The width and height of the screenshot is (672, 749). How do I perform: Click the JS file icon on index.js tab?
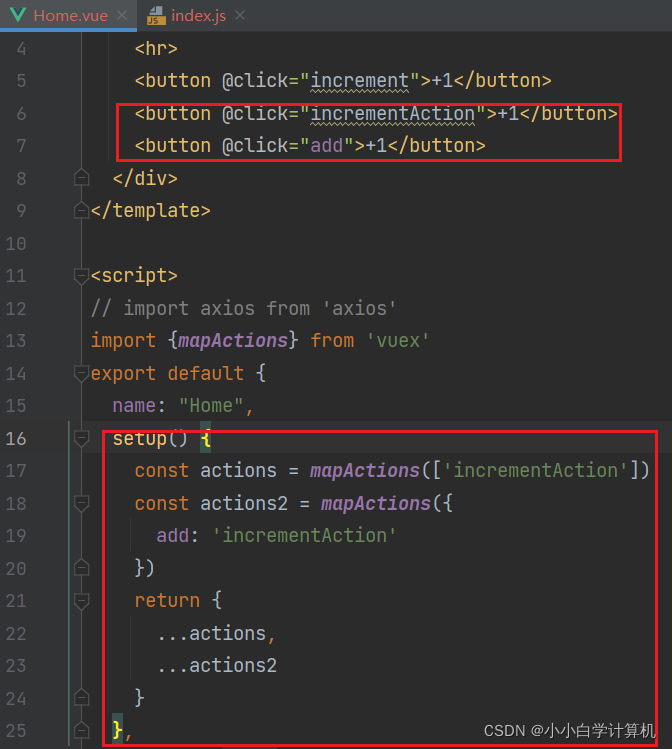pos(156,16)
